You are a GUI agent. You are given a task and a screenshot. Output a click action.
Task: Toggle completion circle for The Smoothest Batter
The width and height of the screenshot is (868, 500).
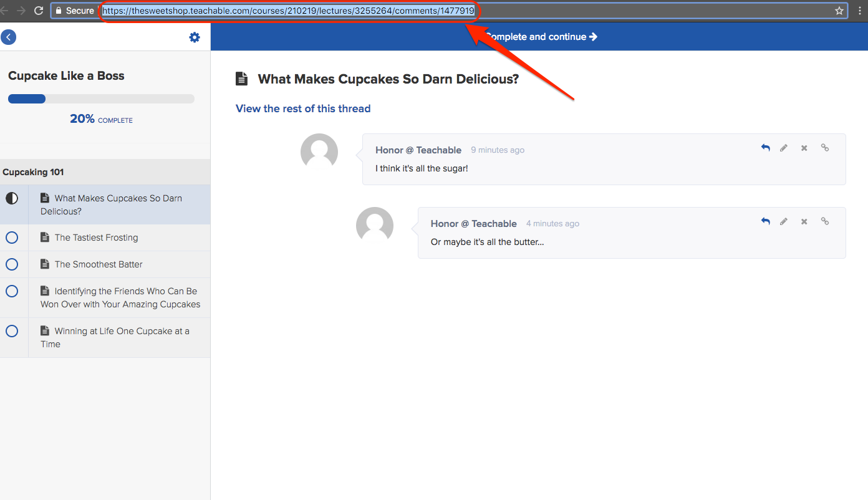point(12,264)
